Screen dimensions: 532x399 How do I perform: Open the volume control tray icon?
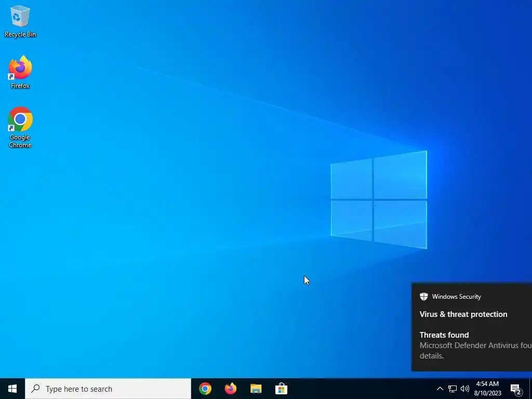pos(465,389)
